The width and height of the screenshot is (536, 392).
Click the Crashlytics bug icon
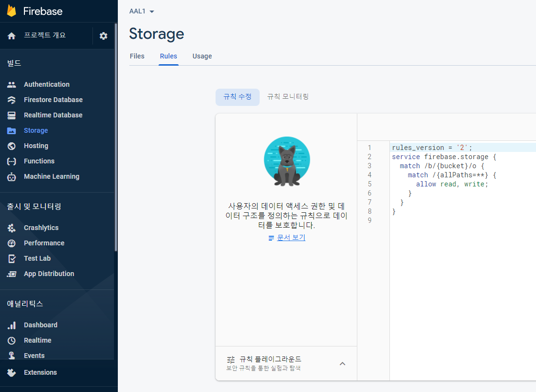pos(11,228)
